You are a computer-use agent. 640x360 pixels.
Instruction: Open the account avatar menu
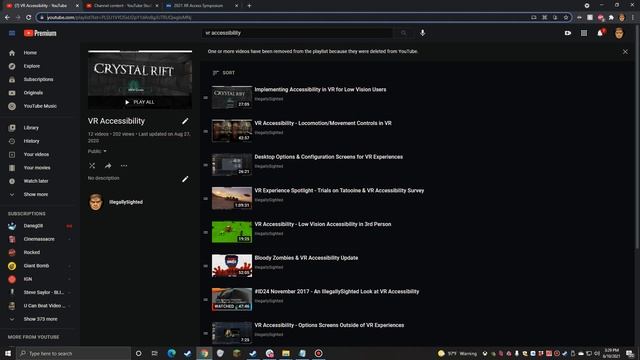click(x=619, y=33)
